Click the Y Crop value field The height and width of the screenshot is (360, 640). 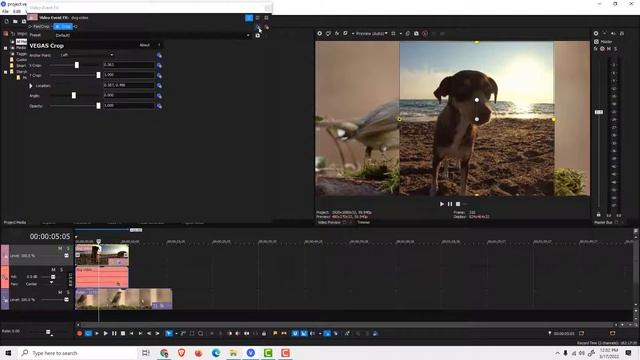pyautogui.click(x=129, y=75)
